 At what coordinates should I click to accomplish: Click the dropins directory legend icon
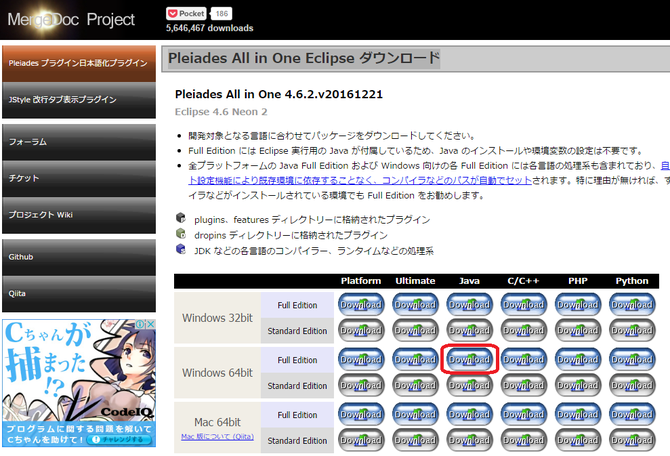[181, 233]
